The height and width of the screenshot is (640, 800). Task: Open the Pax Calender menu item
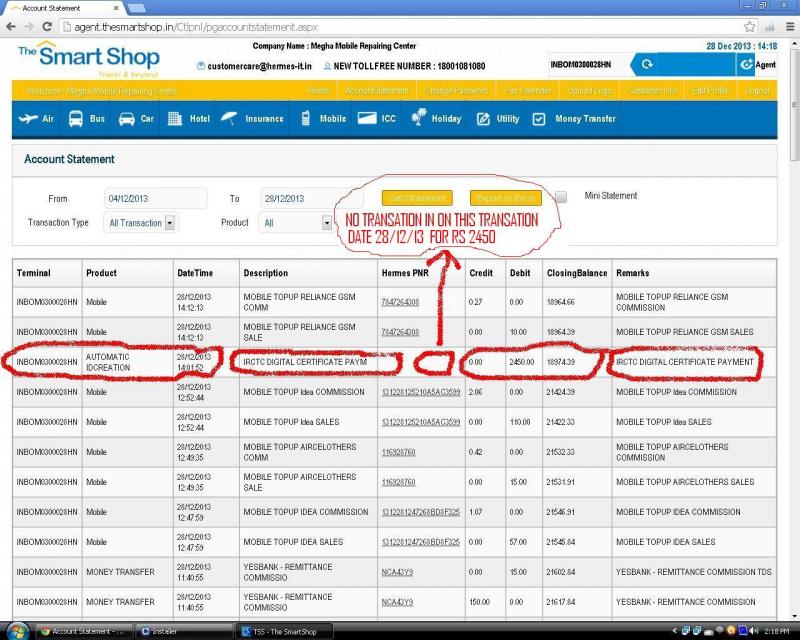(x=528, y=91)
